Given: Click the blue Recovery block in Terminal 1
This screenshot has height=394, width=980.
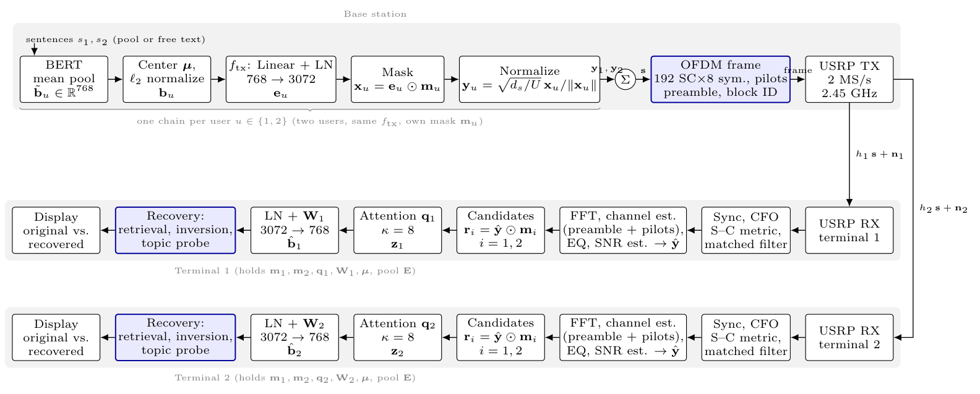Looking at the screenshot, I should [176, 230].
